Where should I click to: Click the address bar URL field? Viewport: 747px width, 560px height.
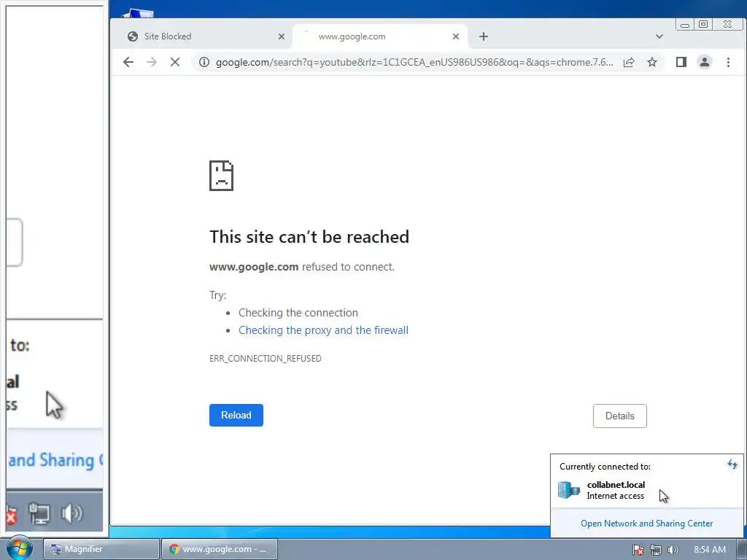pyautogui.click(x=414, y=63)
